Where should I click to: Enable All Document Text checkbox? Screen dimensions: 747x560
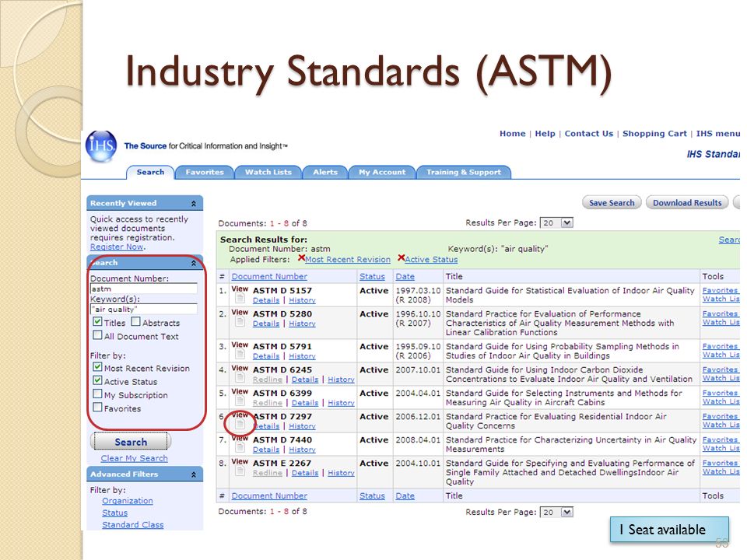(97, 335)
